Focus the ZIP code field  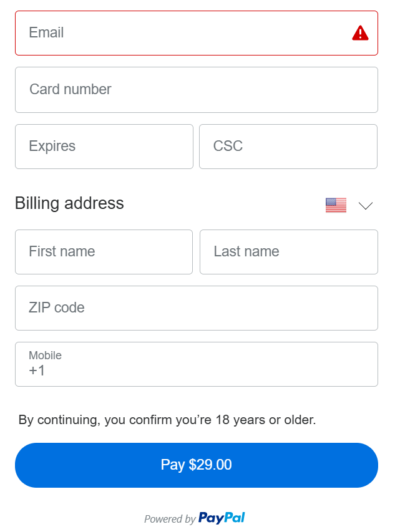(x=197, y=308)
